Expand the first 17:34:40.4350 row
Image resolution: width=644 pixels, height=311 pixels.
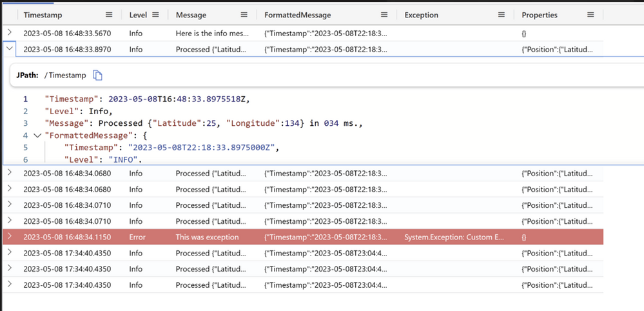[x=10, y=252]
